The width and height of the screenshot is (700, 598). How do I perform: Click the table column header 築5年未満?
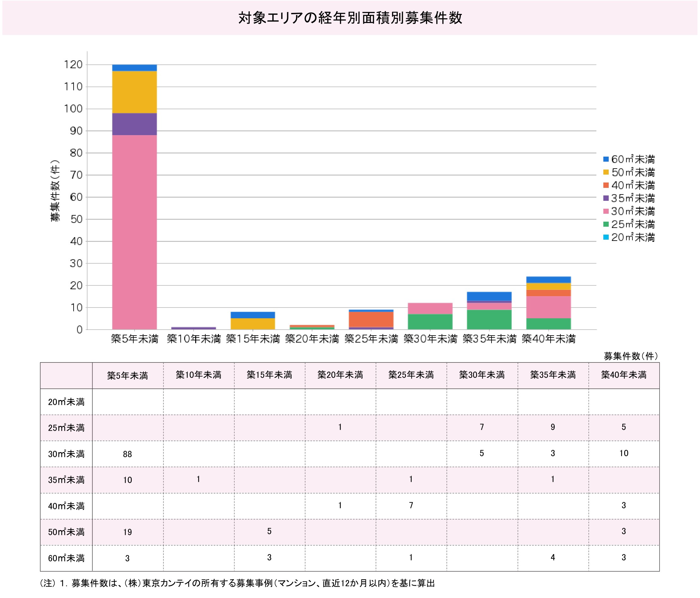tap(128, 375)
